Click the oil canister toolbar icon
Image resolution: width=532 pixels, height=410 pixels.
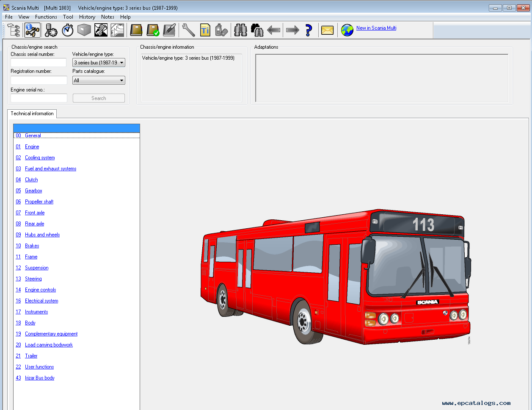coord(221,30)
